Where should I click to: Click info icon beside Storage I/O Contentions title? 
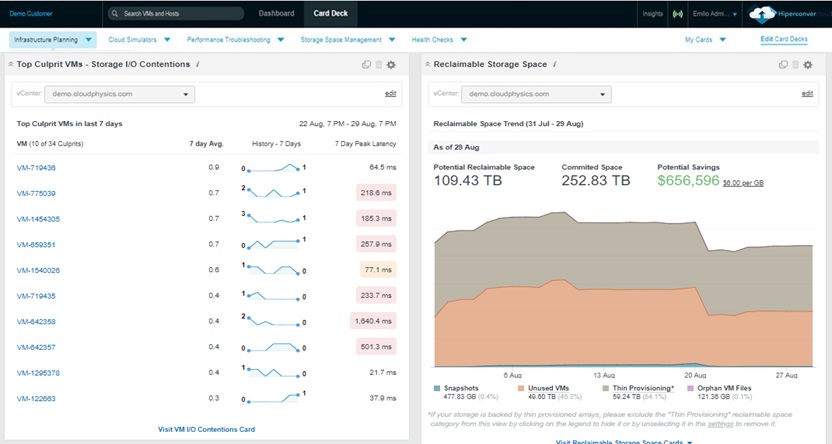coord(198,64)
